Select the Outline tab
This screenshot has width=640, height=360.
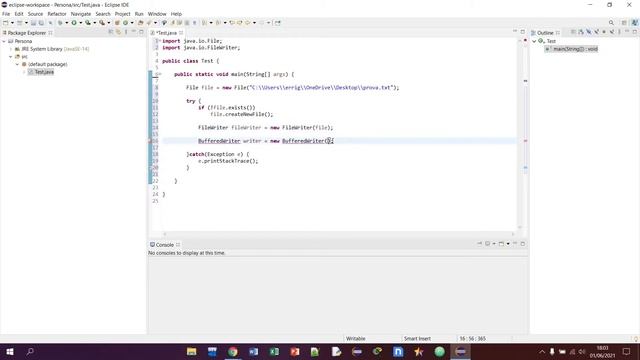[x=545, y=33]
